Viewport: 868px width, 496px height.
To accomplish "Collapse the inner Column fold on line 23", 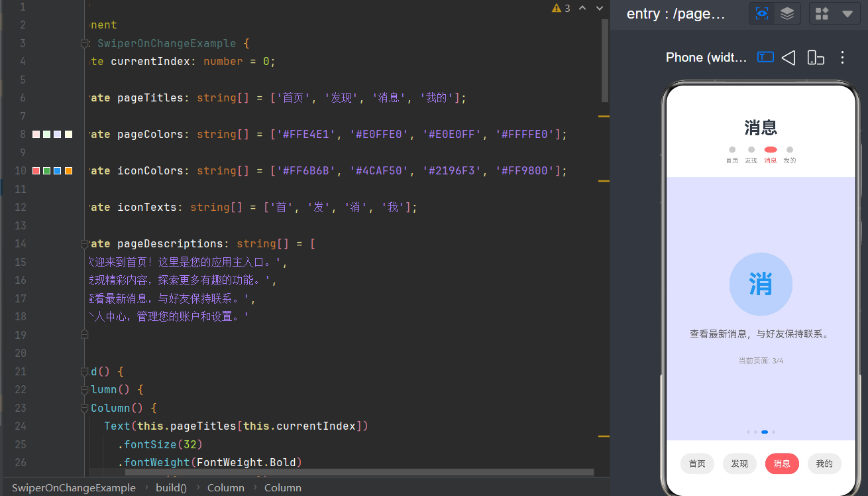I will pyautogui.click(x=84, y=408).
